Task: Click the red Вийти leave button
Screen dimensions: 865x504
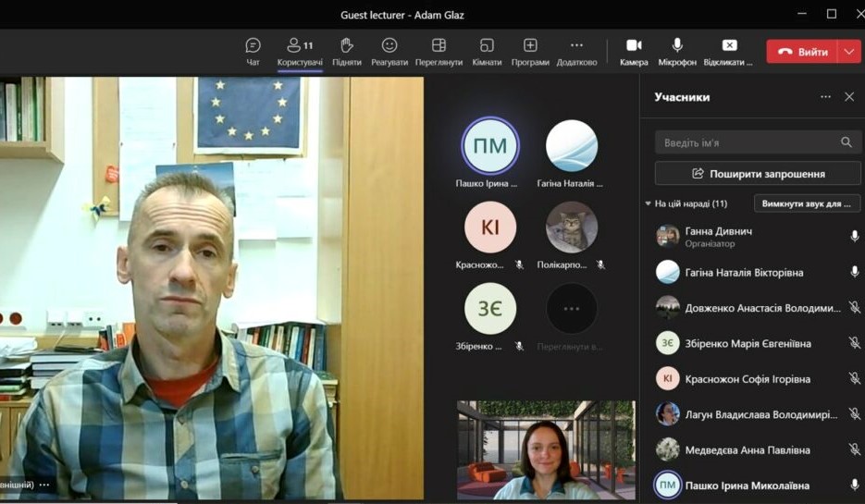Action: pos(803,52)
